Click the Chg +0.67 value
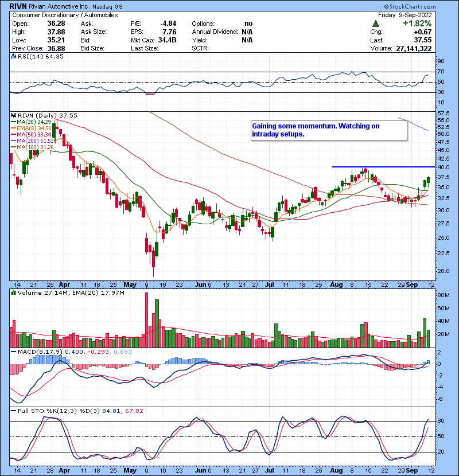459x476 pixels. pos(422,32)
